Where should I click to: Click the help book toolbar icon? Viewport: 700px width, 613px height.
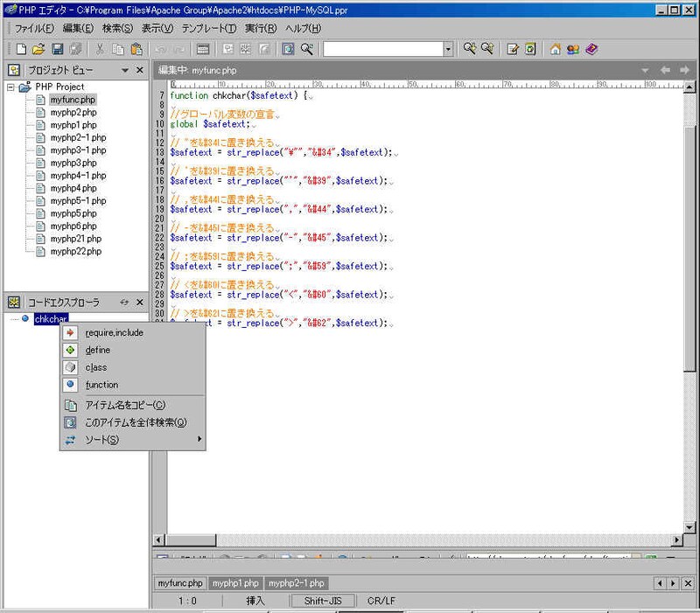pos(591,49)
